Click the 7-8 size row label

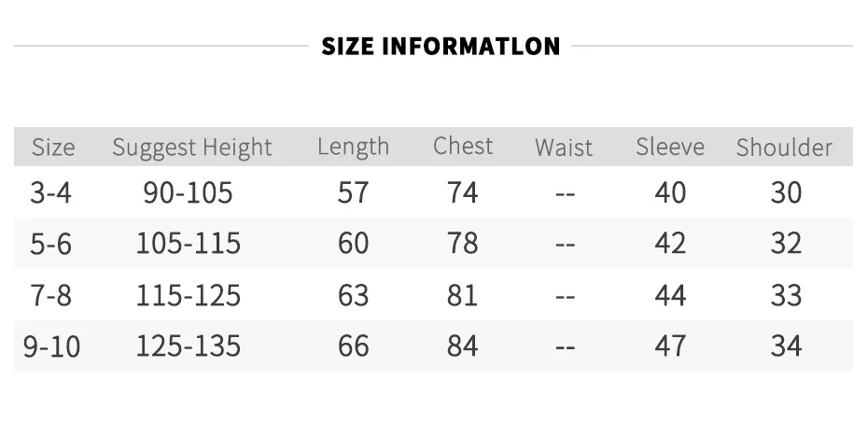(x=51, y=295)
